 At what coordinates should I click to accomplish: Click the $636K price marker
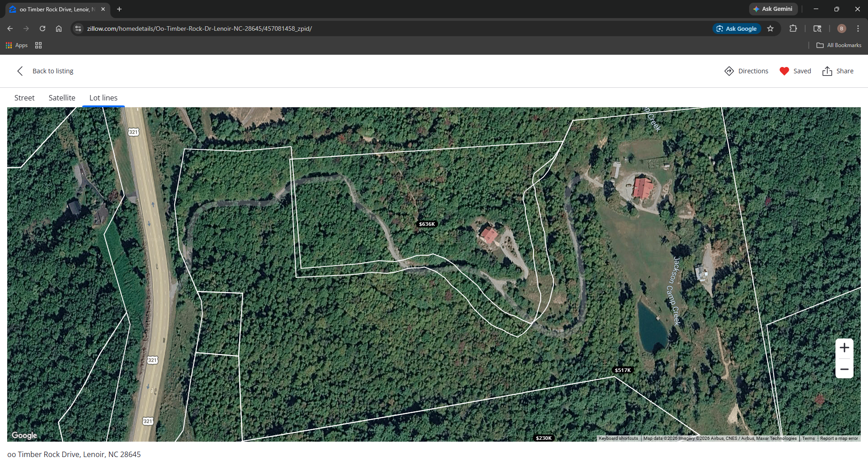point(427,224)
